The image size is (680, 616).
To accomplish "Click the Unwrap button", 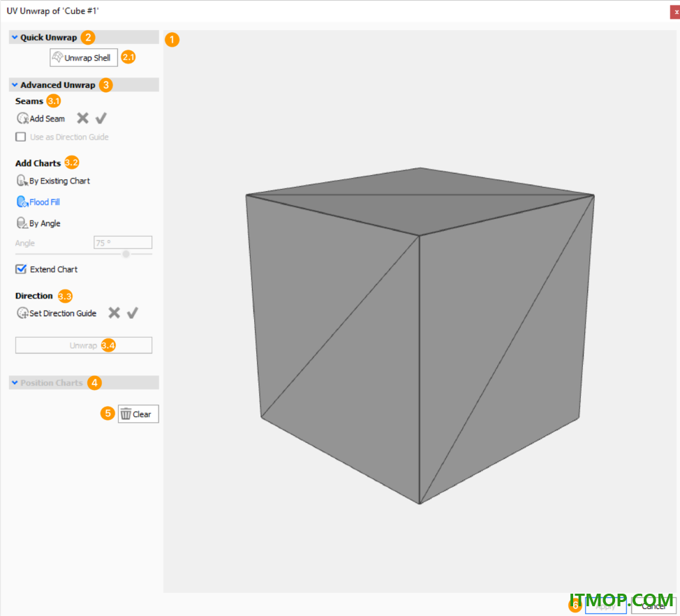I will tap(84, 345).
